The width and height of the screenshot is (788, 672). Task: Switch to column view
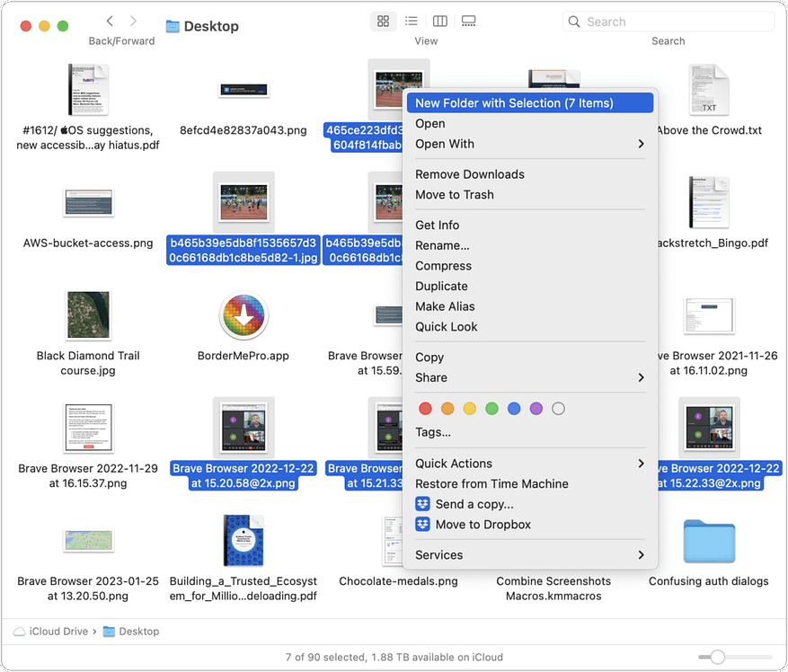(440, 21)
